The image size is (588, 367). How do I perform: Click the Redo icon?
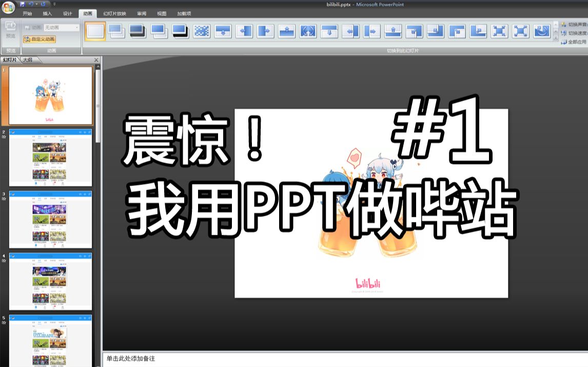point(43,4)
